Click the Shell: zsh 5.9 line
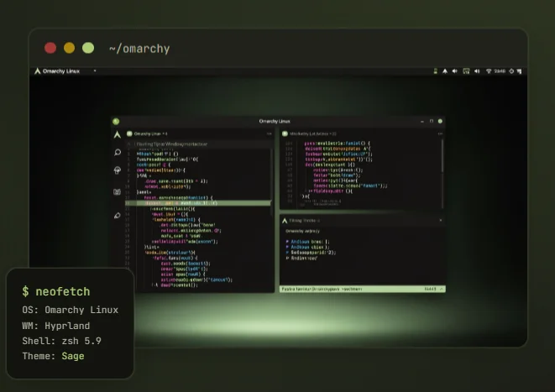The width and height of the screenshot is (555, 392). [61, 341]
